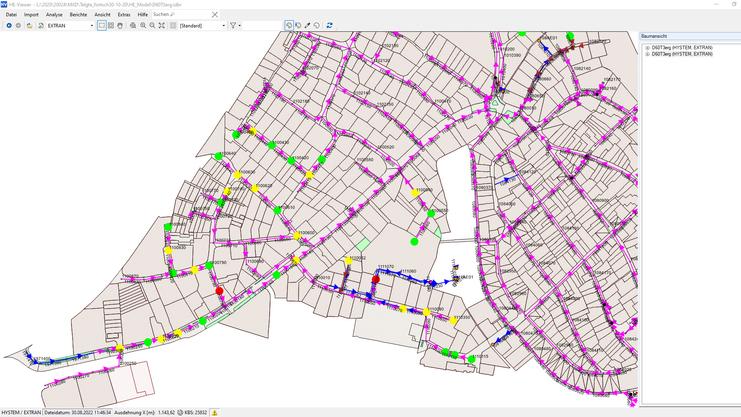Open the Analyse menu
This screenshot has width=741, height=417.
point(54,15)
